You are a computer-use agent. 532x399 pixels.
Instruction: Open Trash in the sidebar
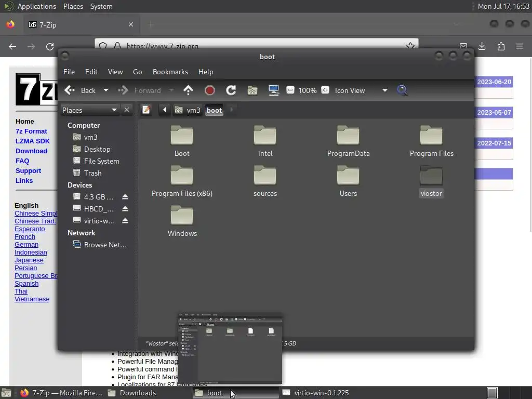(x=92, y=173)
